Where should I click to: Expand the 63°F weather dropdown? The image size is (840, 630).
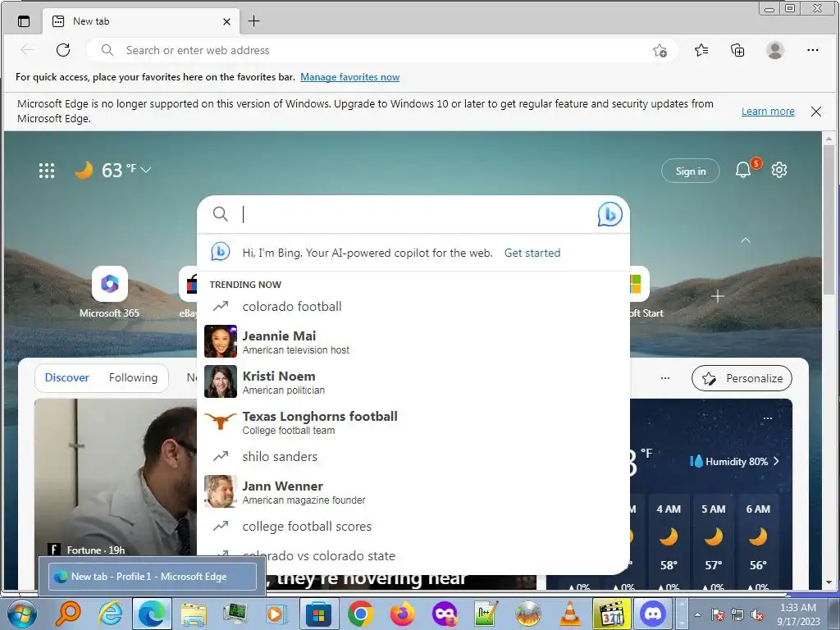click(146, 170)
